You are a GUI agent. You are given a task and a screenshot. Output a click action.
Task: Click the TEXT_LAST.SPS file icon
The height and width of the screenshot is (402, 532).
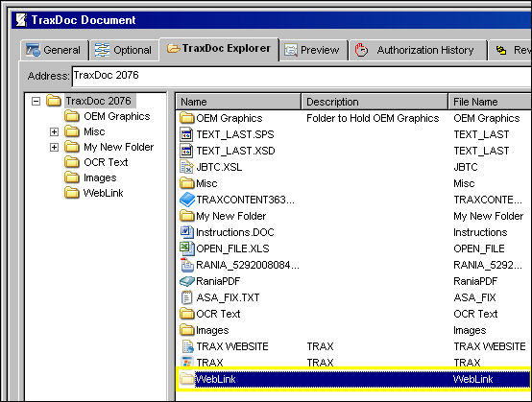tap(186, 134)
